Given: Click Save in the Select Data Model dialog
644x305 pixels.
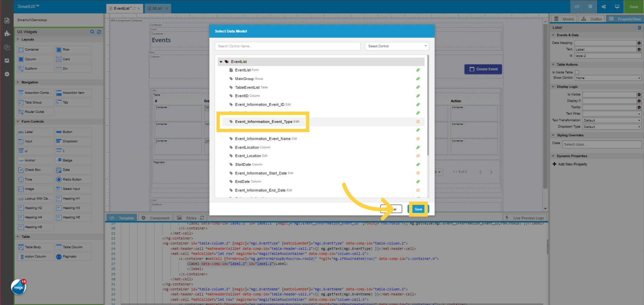Looking at the screenshot, I should [x=418, y=209].
